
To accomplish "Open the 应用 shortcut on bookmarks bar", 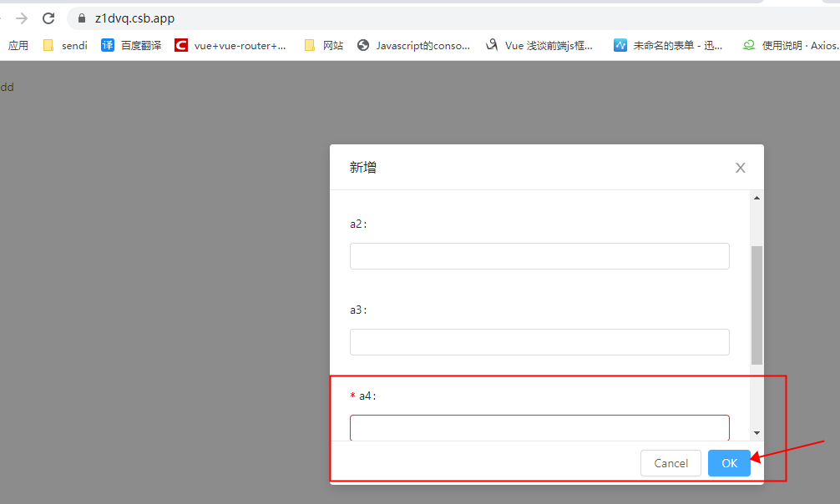I will (18, 45).
